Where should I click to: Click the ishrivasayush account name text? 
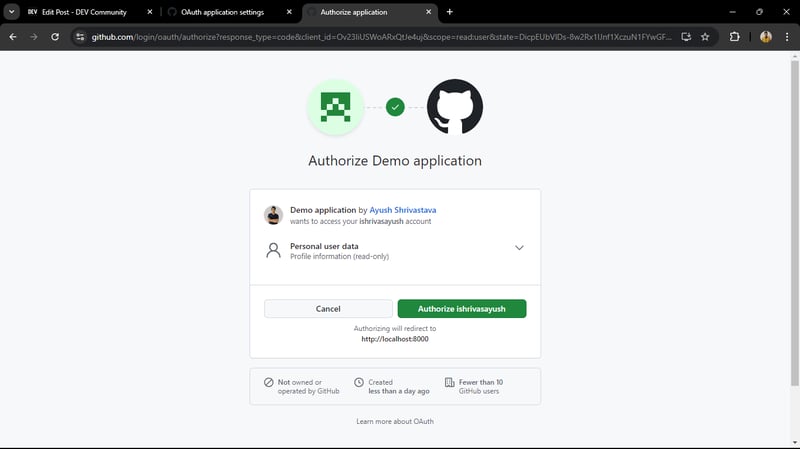pyautogui.click(x=381, y=221)
